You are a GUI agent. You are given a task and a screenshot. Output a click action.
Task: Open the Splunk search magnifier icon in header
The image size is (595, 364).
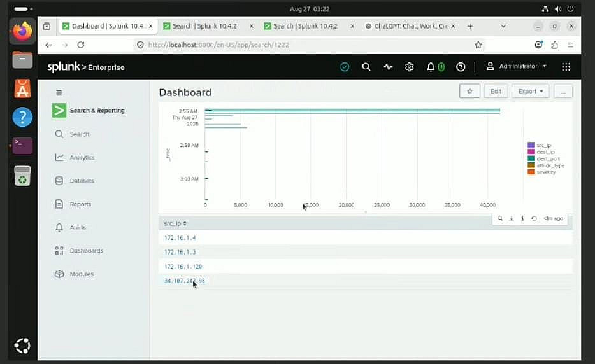[x=366, y=67]
